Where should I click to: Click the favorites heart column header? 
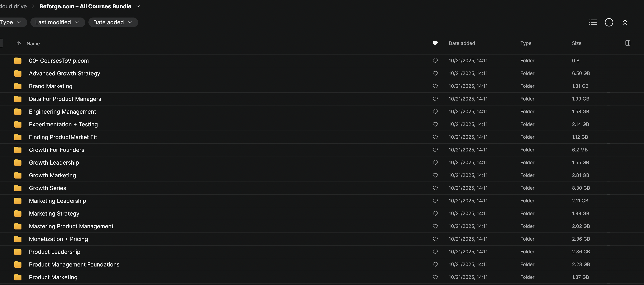tap(435, 43)
